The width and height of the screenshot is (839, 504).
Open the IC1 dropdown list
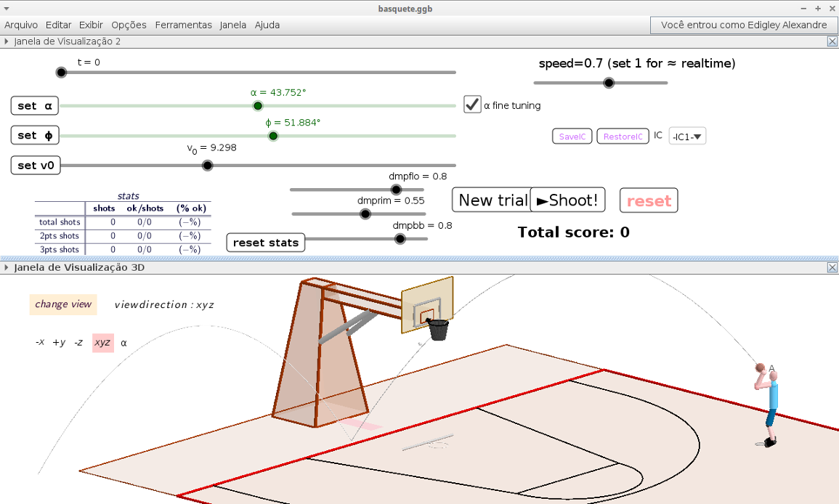coord(688,137)
